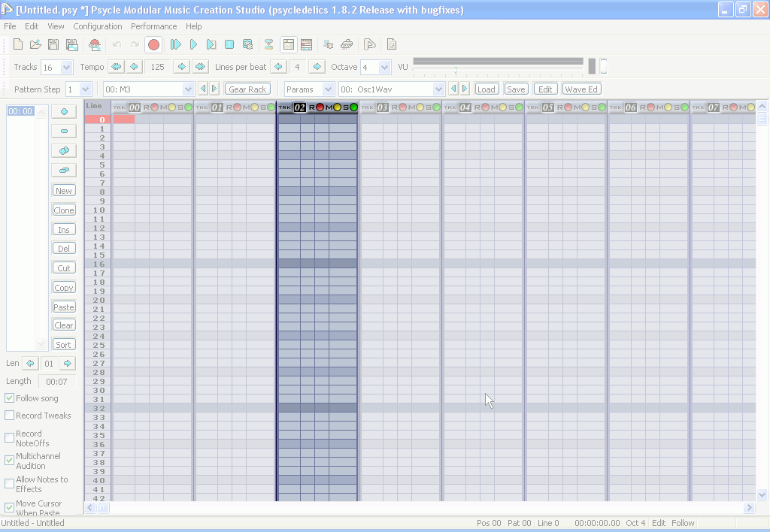Click the double minus icon in sequence panel
770x532 pixels.
point(64,171)
